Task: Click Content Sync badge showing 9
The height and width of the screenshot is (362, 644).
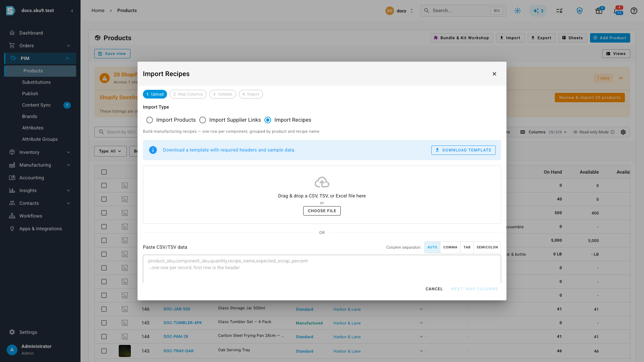Action: tap(67, 105)
